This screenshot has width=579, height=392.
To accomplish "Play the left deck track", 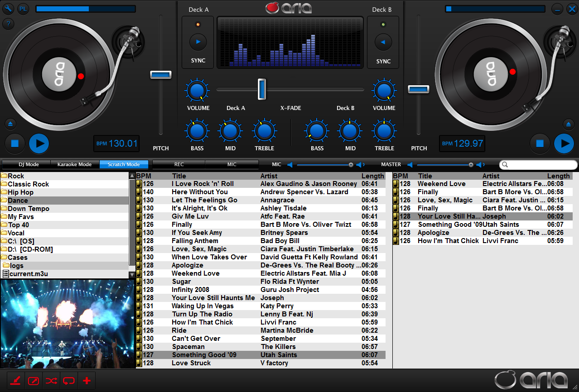I will click(39, 143).
